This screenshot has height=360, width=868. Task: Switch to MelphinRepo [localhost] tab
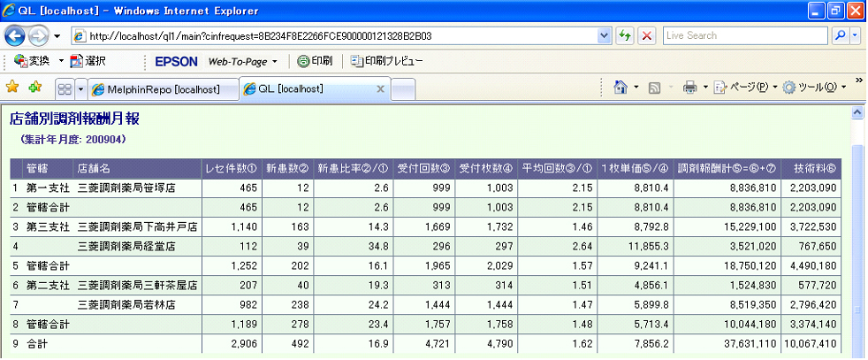tap(164, 88)
